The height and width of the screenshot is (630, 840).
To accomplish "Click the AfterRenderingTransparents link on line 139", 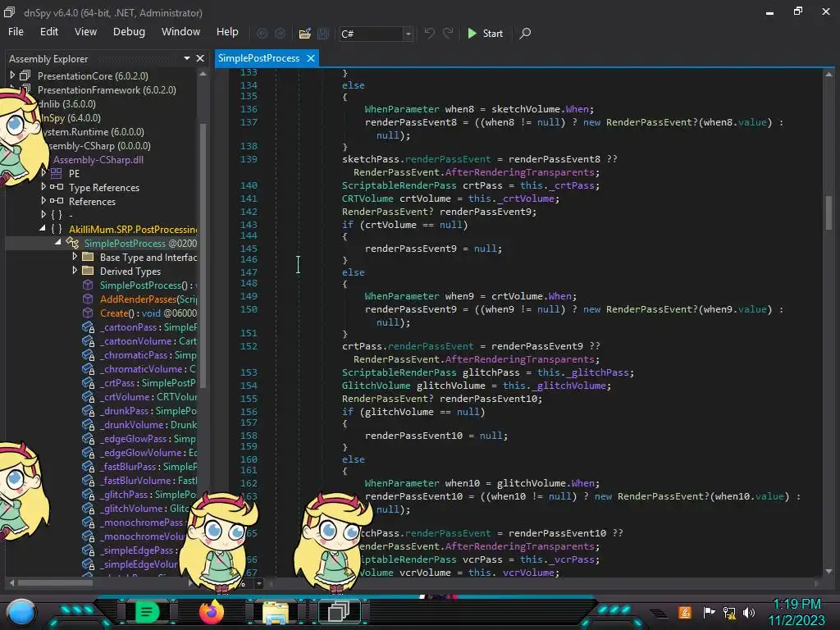I will click(519, 172).
